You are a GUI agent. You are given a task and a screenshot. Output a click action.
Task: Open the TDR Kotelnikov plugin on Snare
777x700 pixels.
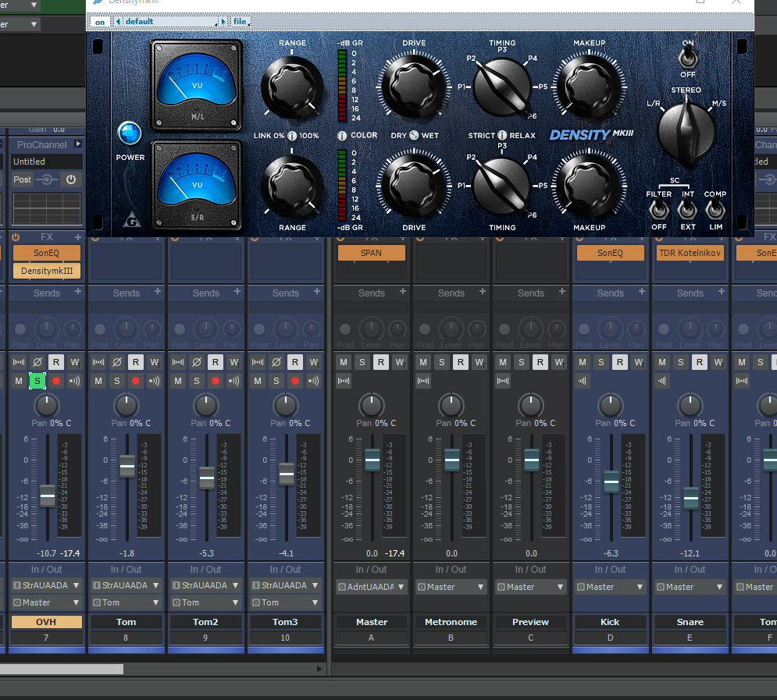(x=690, y=253)
